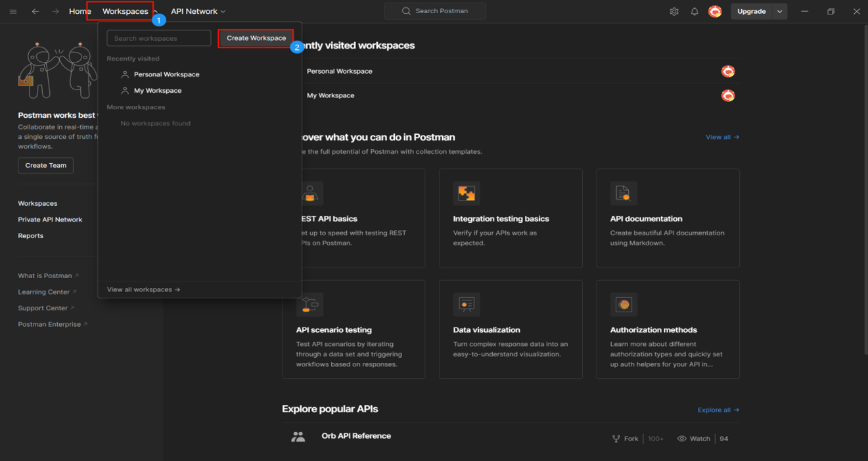Click the user avatar in header

tap(715, 11)
